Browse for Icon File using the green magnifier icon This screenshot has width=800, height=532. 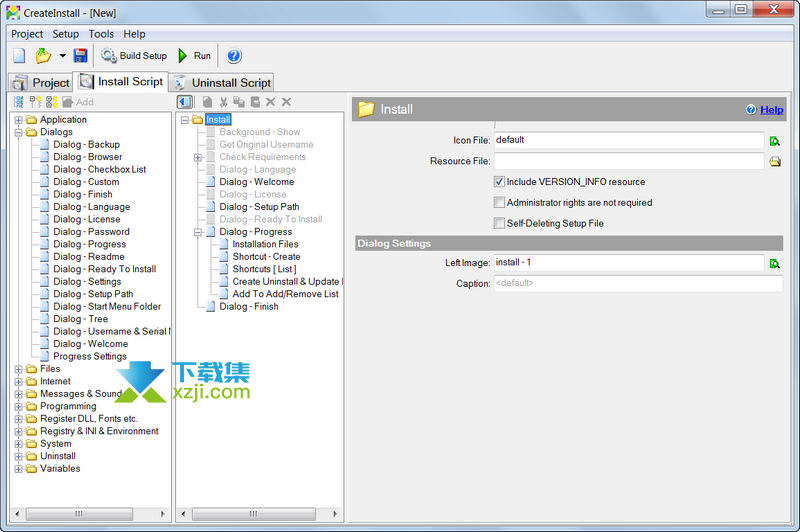pyautogui.click(x=774, y=141)
